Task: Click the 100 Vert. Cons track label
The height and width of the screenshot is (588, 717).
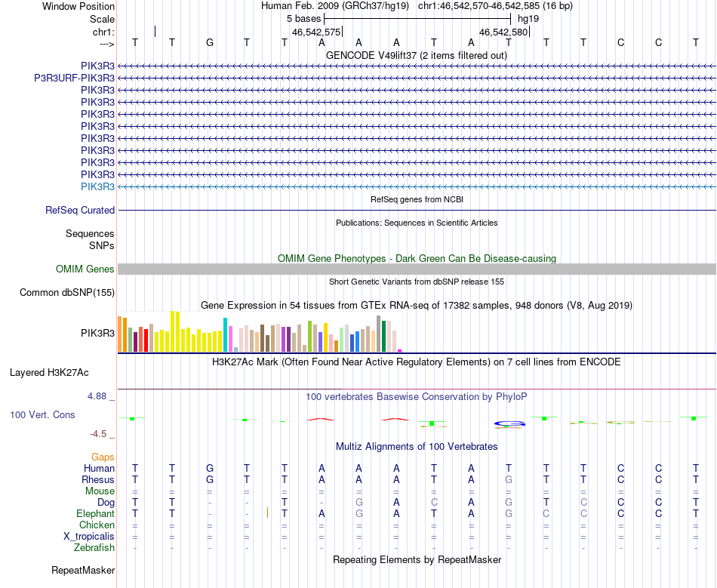Action: click(42, 414)
